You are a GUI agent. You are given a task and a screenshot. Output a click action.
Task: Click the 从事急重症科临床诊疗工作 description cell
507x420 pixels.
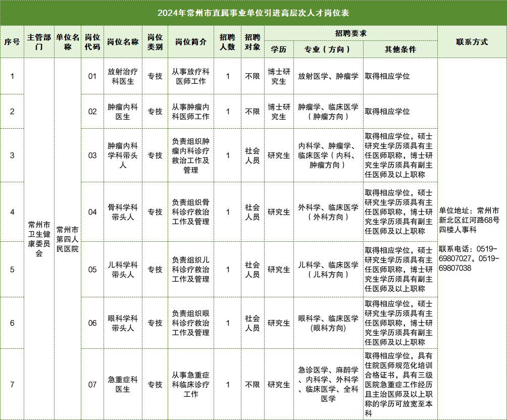[x=191, y=384]
